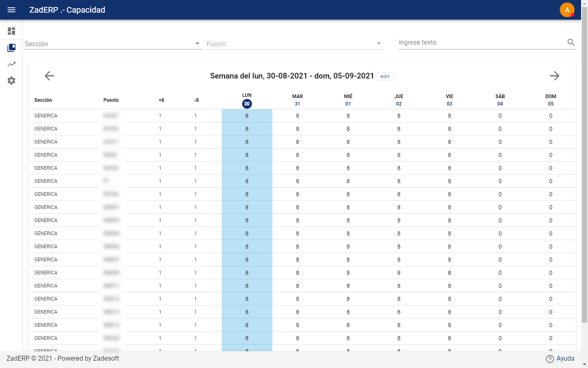
Task: Click the scrollbar up arrow
Action: click(x=584, y=3)
